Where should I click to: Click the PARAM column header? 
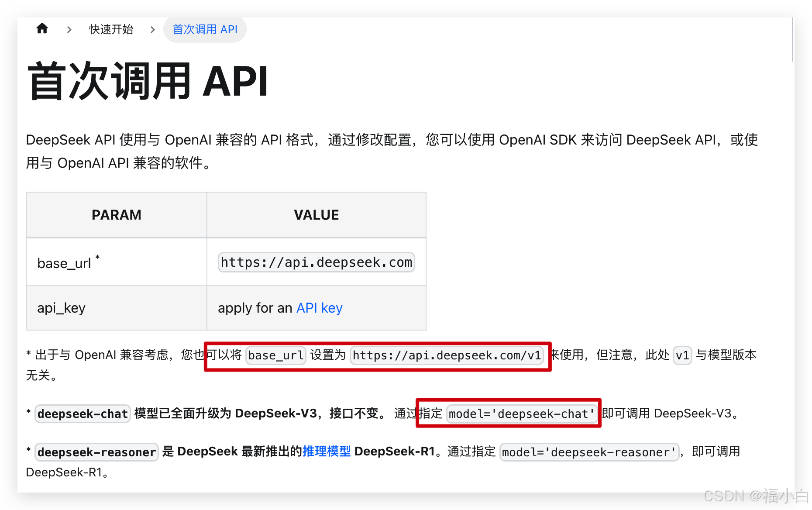tap(117, 215)
